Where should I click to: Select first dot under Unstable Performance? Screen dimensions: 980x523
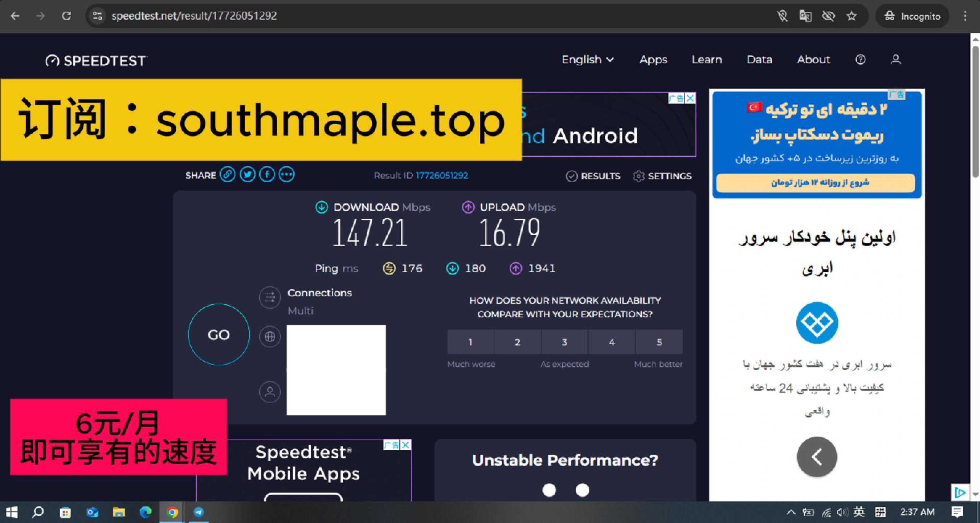(549, 490)
